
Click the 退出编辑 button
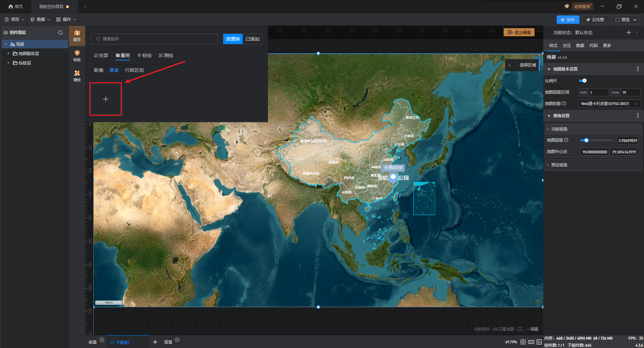(x=519, y=33)
